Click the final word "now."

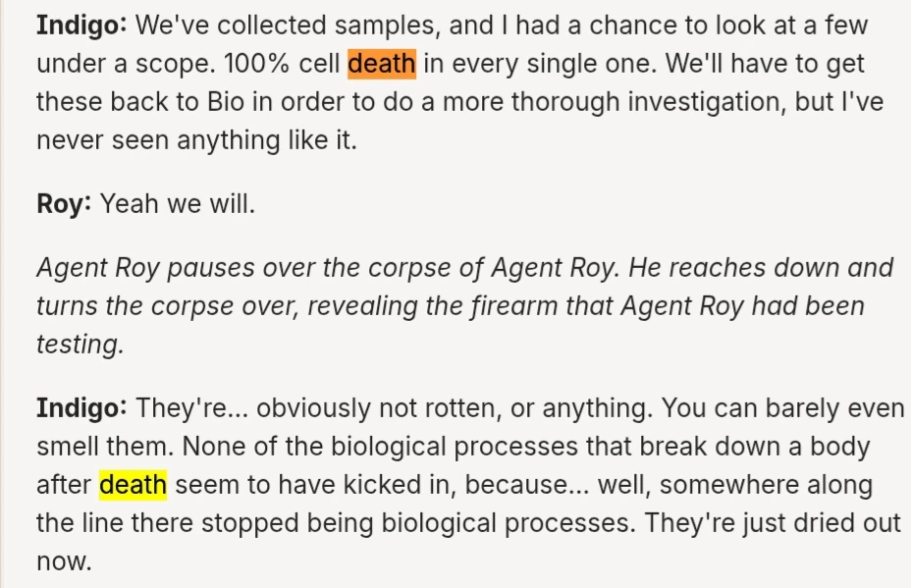65,561
